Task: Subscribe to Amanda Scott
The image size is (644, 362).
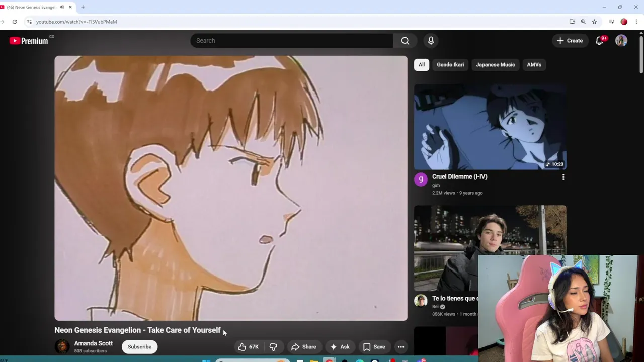Action: point(139,347)
